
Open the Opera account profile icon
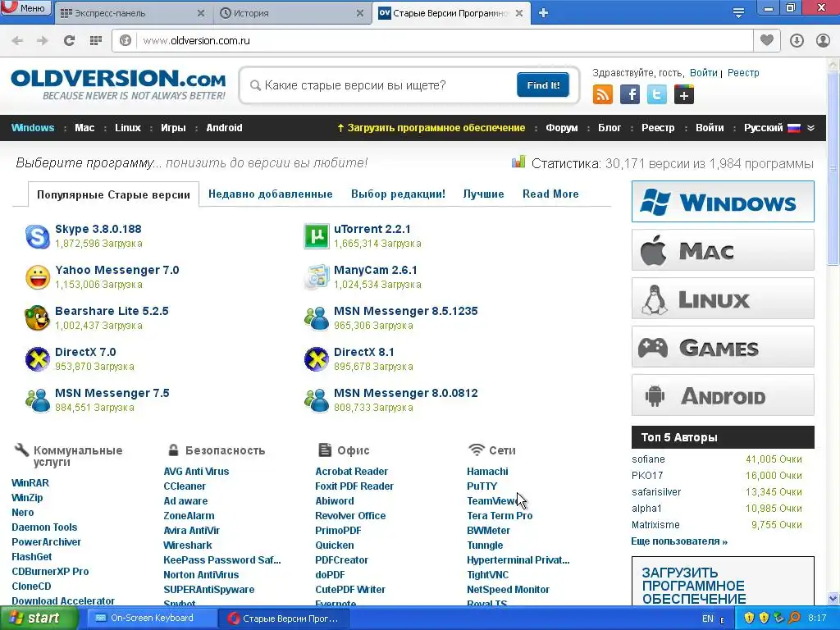tap(823, 41)
